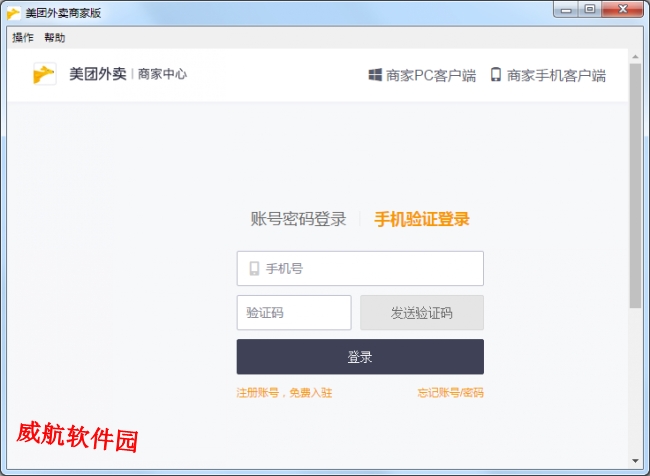Switch to 账号密码登录 tab
The image size is (650, 476).
(298, 219)
